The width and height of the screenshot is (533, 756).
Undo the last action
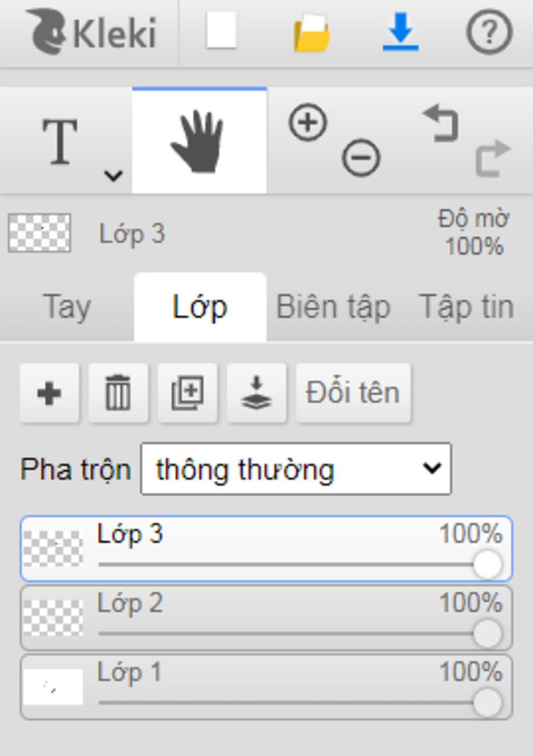pyautogui.click(x=441, y=123)
